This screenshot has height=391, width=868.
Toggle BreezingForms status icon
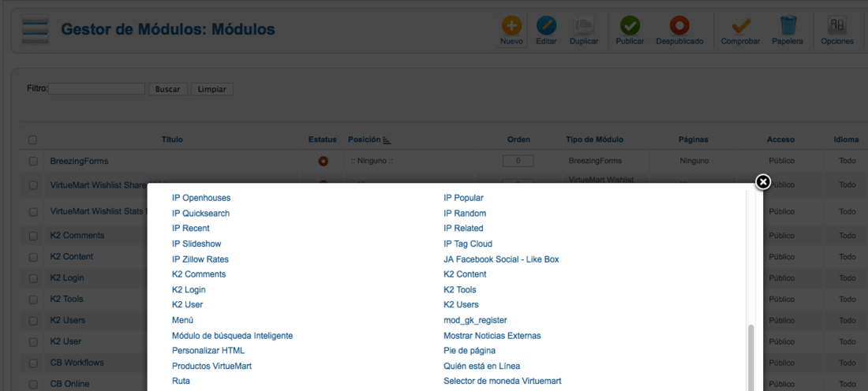click(324, 162)
